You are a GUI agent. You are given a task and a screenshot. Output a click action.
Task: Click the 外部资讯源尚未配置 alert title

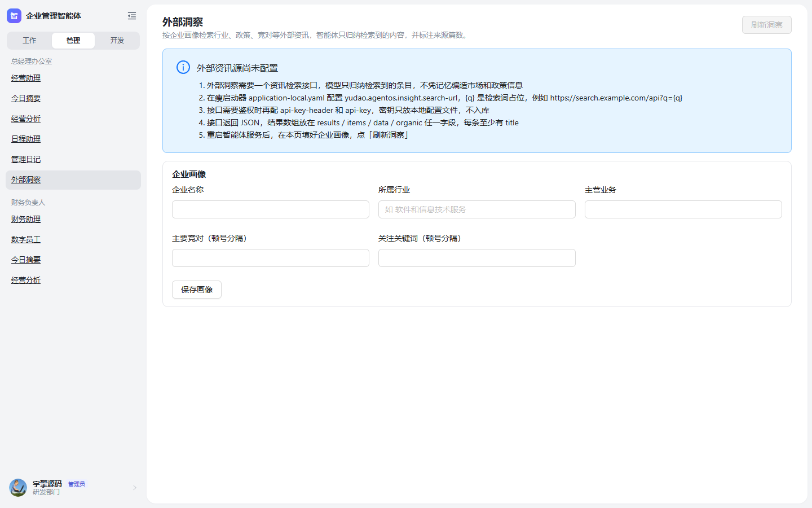[x=237, y=68]
